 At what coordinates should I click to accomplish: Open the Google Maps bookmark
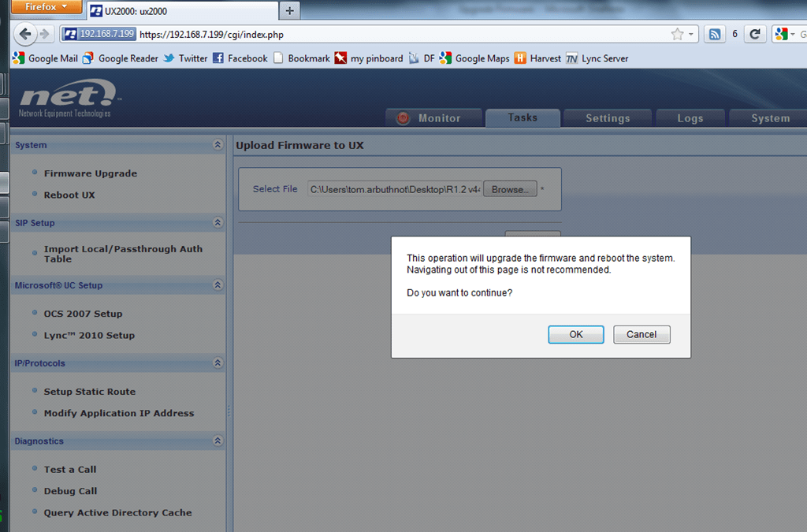[474, 58]
